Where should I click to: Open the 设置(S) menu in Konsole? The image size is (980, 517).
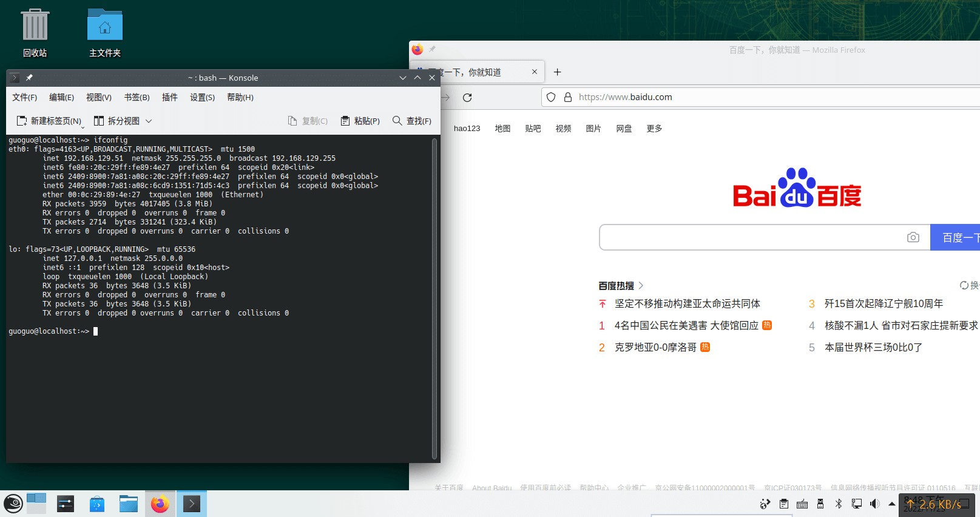[202, 98]
